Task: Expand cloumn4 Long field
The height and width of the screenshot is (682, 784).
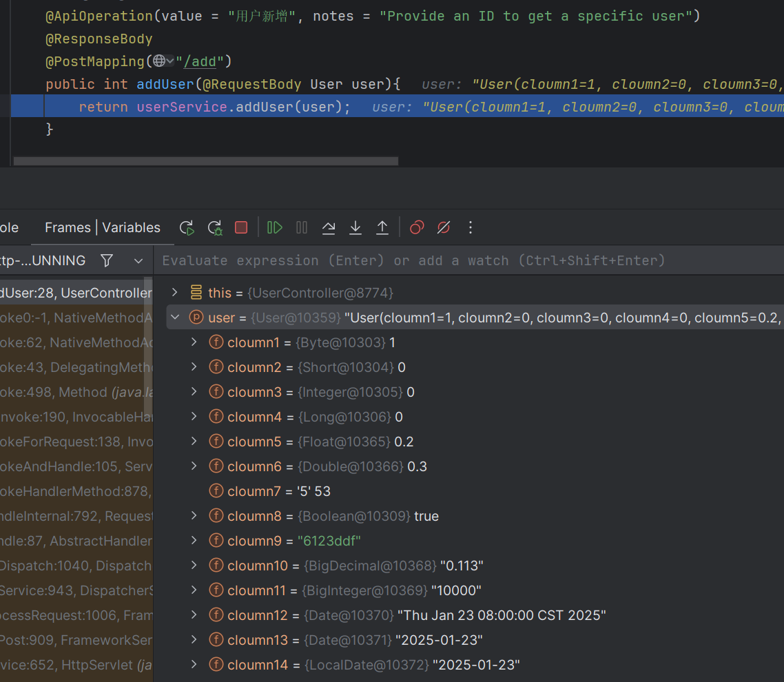Action: [194, 417]
